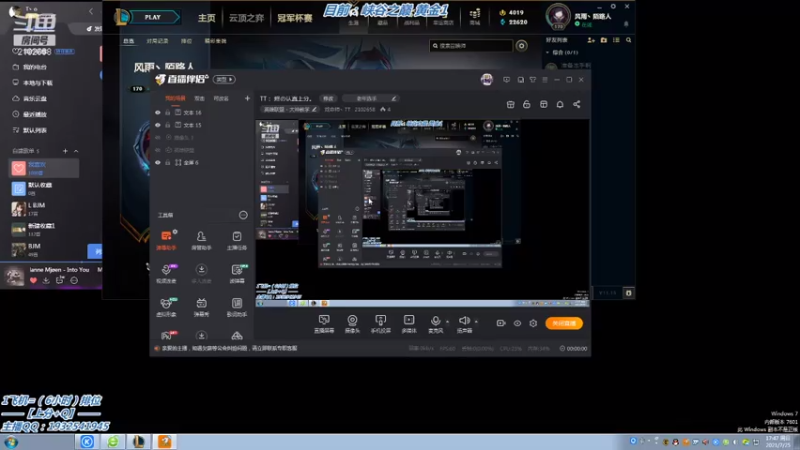Click the back chevron in music app
The width and height of the screenshot is (800, 450).
(91, 11)
